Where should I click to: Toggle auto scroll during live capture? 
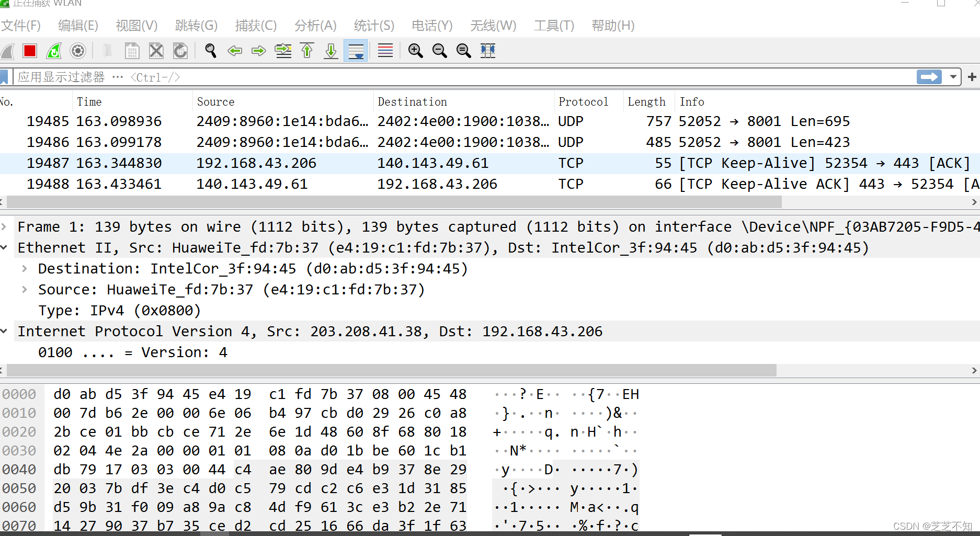coord(356,51)
